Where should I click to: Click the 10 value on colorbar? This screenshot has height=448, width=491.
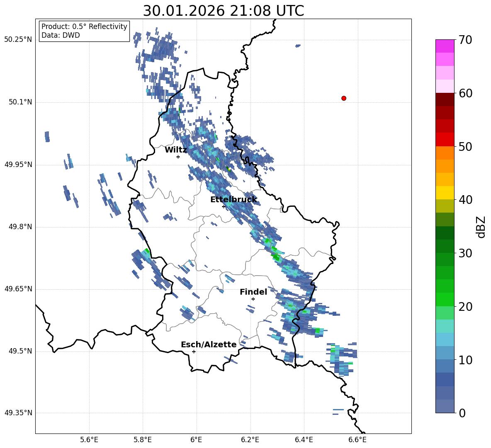point(465,360)
